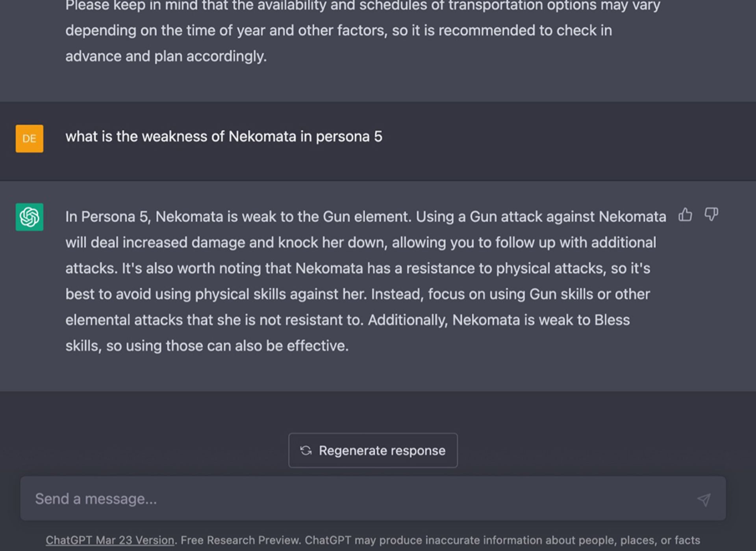This screenshot has width=756, height=551.
Task: Click the orange DE user avatar
Action: click(30, 139)
